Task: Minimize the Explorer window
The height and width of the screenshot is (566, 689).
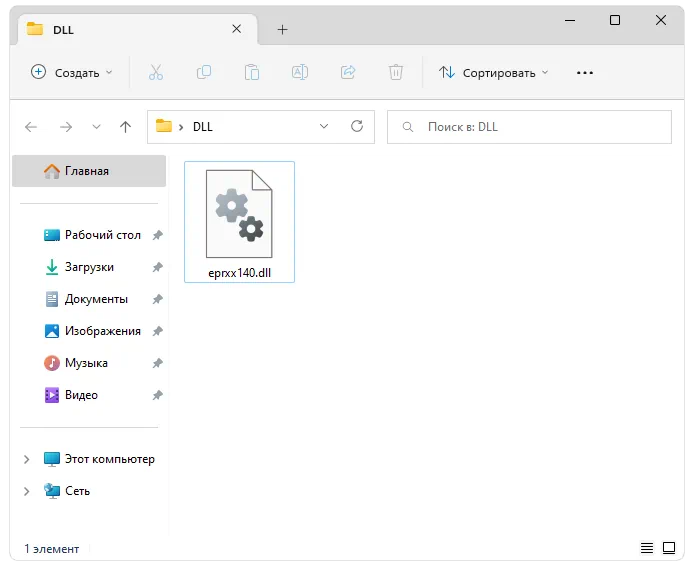Action: 570,20
